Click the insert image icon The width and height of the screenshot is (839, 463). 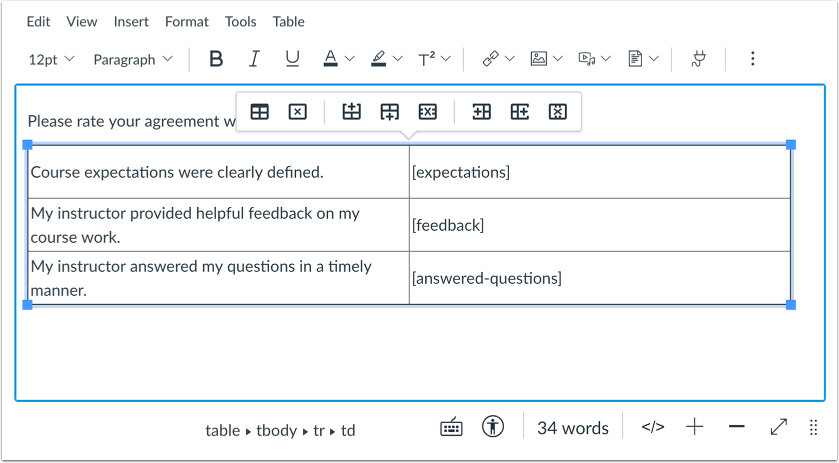(x=538, y=58)
